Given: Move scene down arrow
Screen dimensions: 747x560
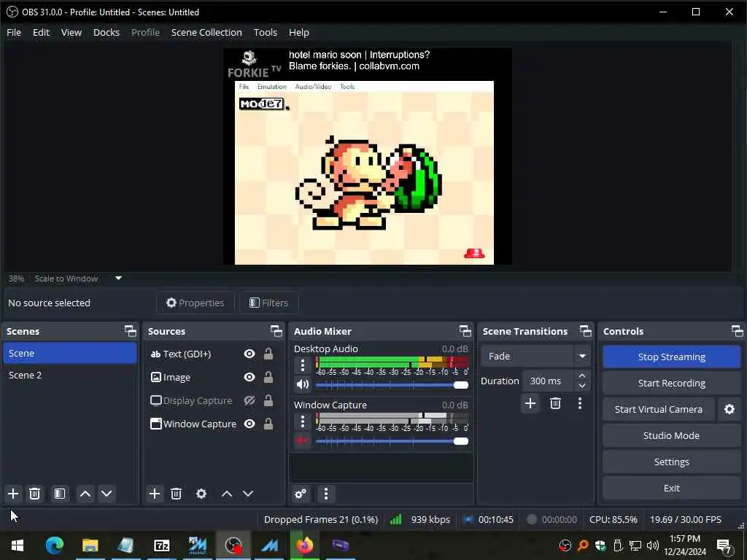Looking at the screenshot, I should pyautogui.click(x=107, y=494).
